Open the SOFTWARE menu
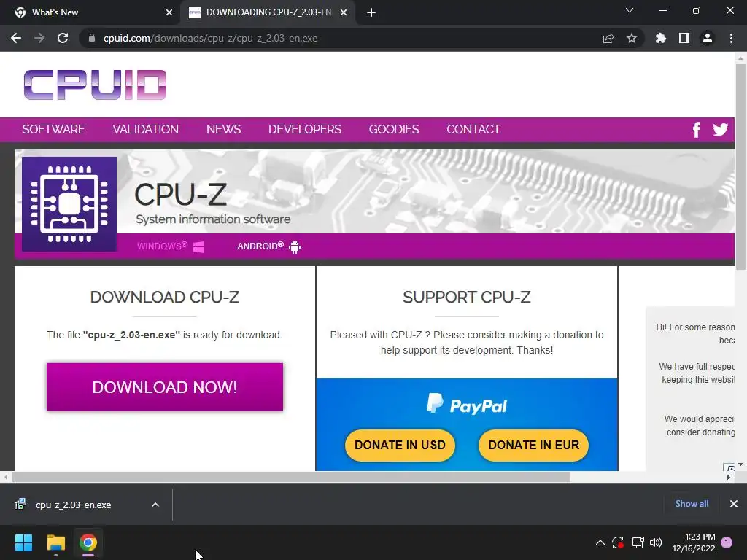 pyautogui.click(x=53, y=129)
